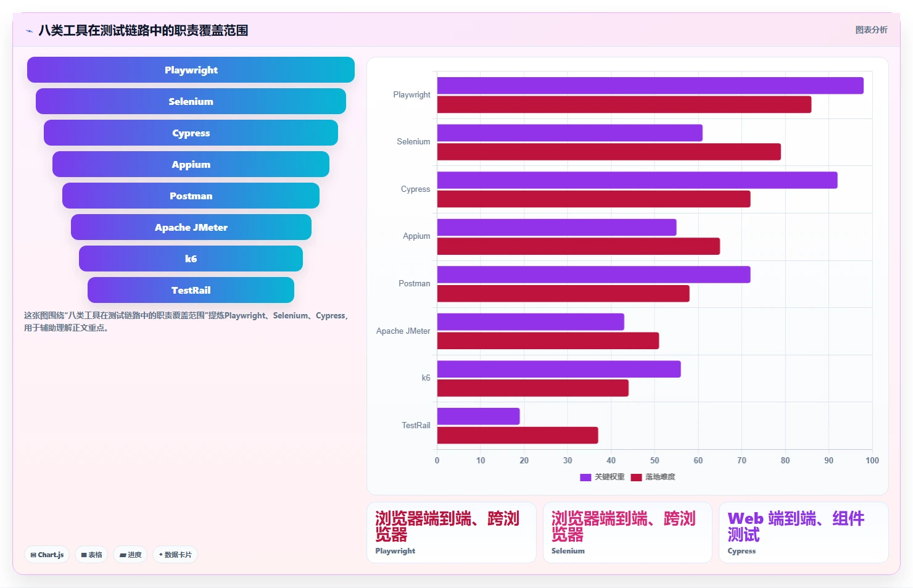
Task: Click the purple bar for Appium
Action: click(557, 227)
